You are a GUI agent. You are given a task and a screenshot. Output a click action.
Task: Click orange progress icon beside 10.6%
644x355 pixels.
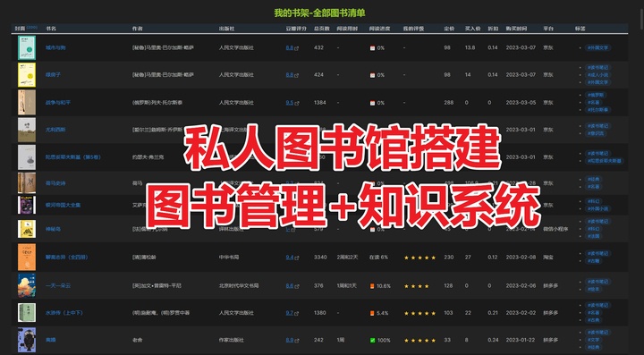372,286
